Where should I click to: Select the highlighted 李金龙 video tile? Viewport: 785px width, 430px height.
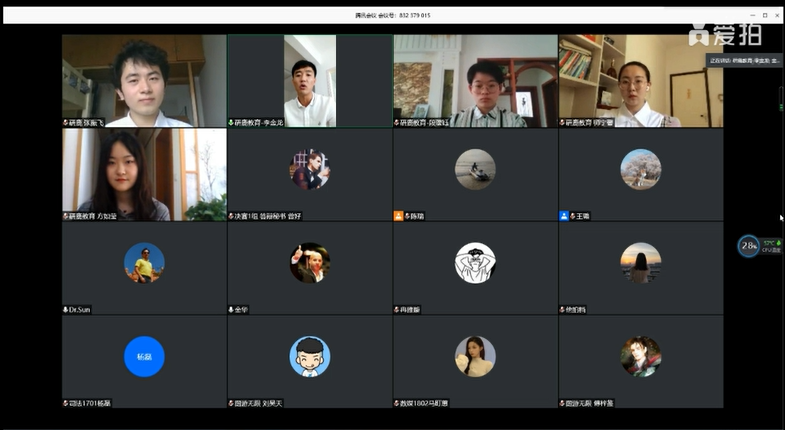point(309,78)
